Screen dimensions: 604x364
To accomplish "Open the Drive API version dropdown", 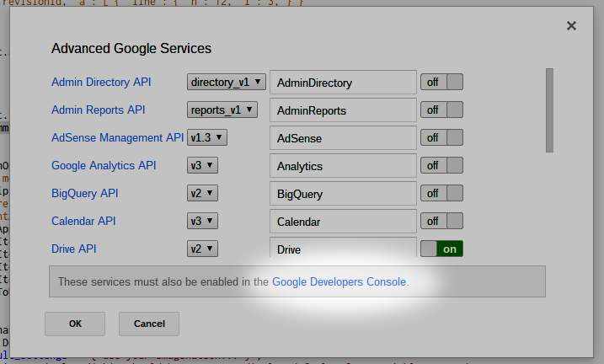I will pos(203,249).
